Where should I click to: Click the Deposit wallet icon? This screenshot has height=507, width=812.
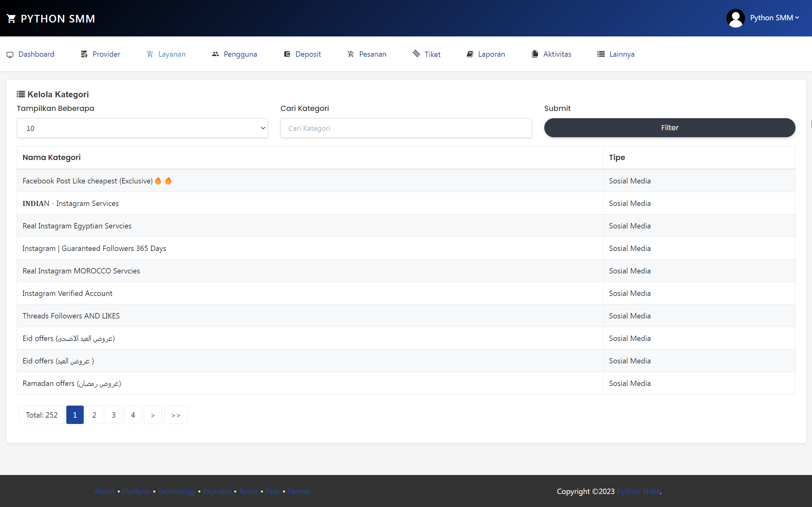point(287,54)
